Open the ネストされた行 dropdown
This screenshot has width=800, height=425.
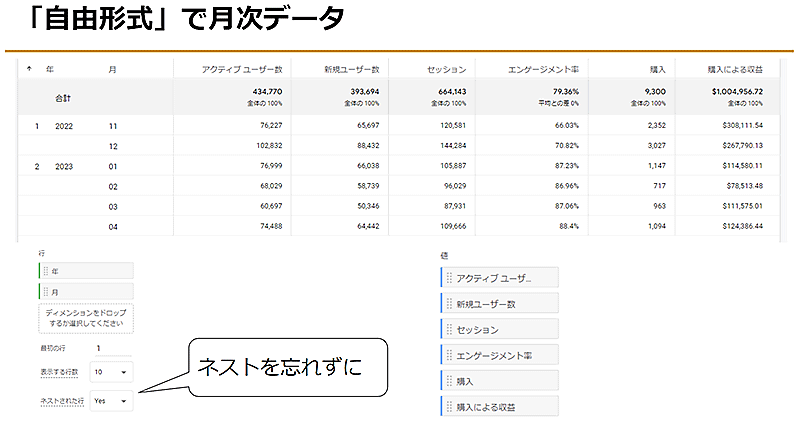[x=109, y=400]
